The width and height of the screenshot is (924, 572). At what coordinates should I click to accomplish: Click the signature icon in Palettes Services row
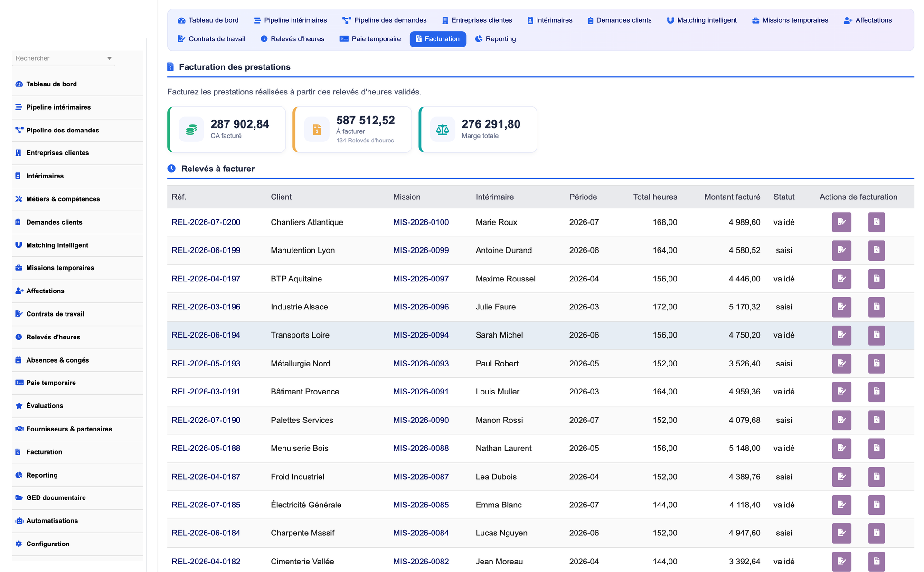[x=841, y=420]
